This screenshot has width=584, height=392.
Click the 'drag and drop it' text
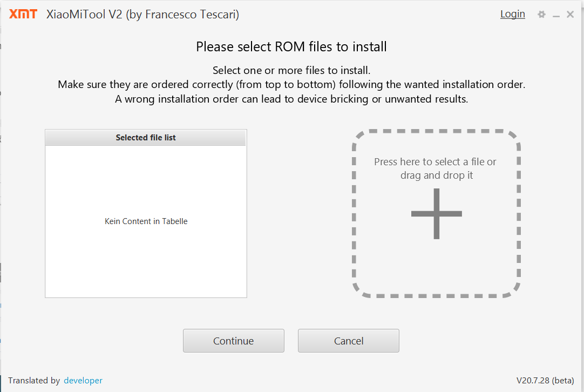pyautogui.click(x=436, y=175)
